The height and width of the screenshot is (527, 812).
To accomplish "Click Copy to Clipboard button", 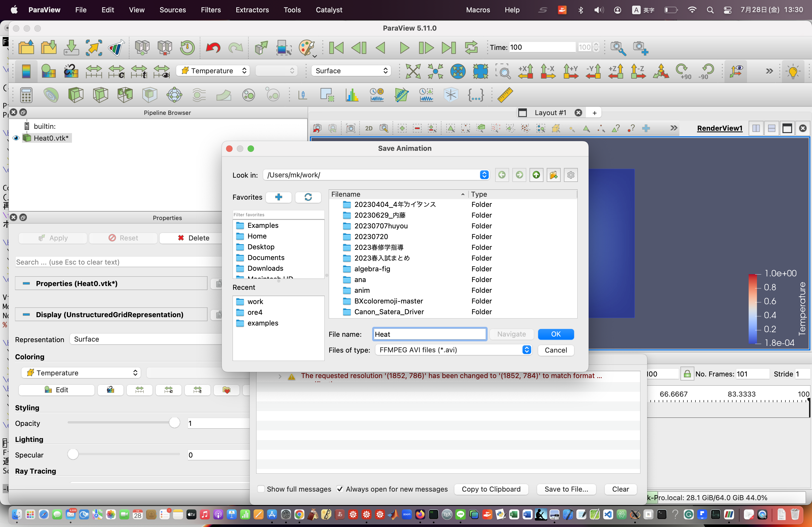I will [x=491, y=489].
